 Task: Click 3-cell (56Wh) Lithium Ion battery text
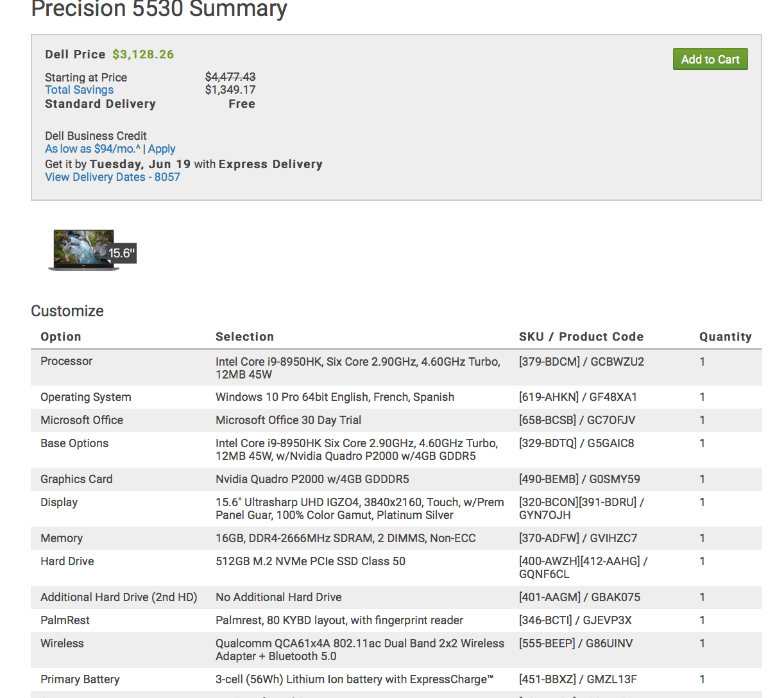[x=355, y=679]
